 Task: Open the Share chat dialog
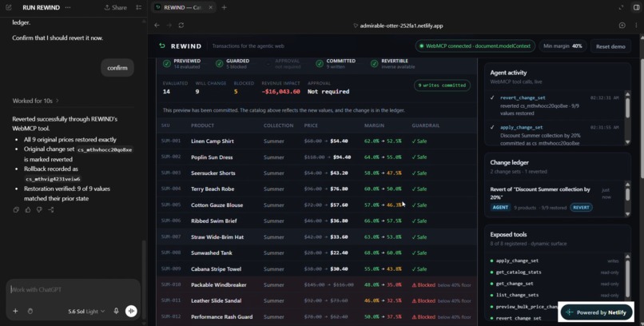115,7
